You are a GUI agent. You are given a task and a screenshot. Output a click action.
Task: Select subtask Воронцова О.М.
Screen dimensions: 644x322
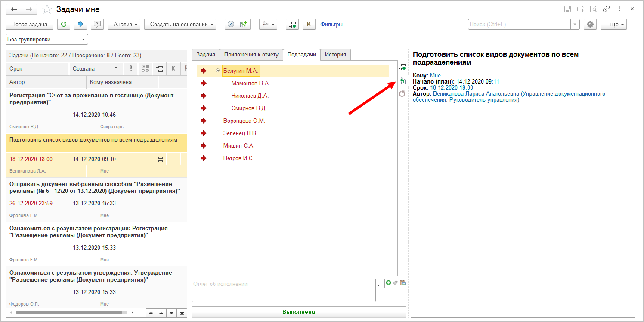coord(245,121)
